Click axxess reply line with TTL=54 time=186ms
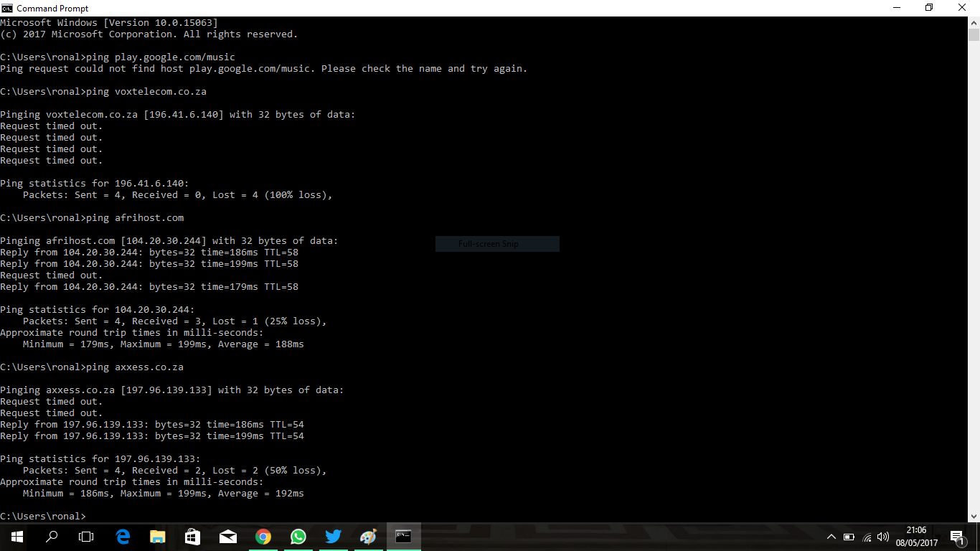The image size is (980, 551). point(152,424)
